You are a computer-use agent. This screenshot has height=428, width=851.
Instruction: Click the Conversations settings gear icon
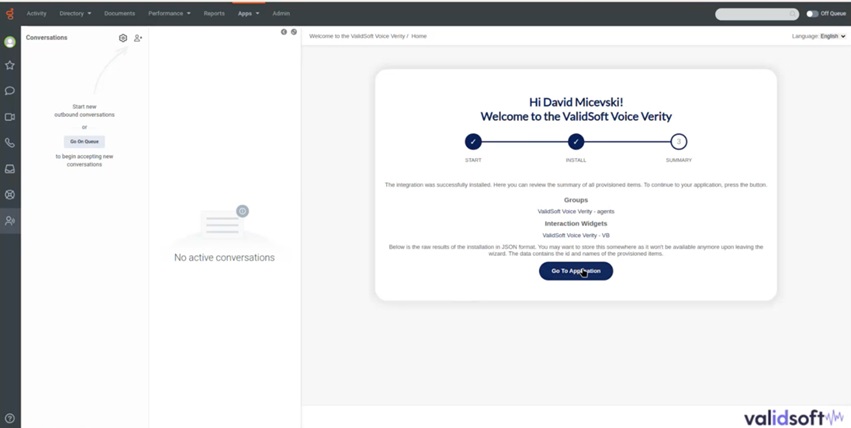[x=123, y=38]
